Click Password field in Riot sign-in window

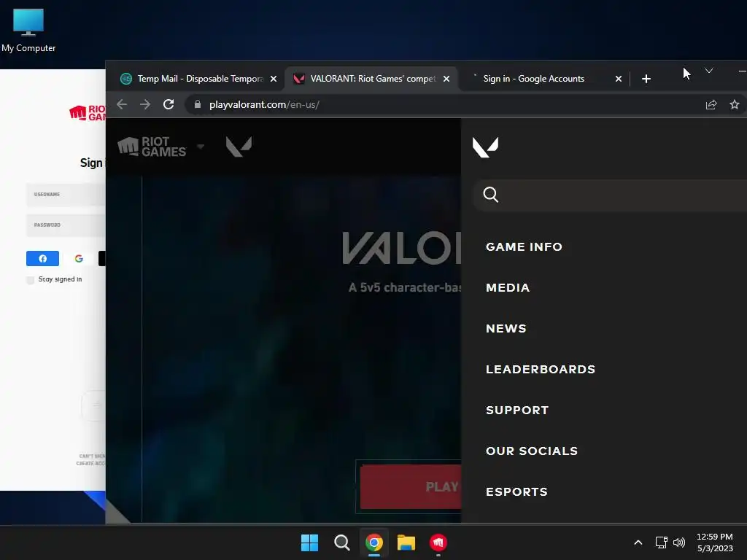(x=66, y=225)
